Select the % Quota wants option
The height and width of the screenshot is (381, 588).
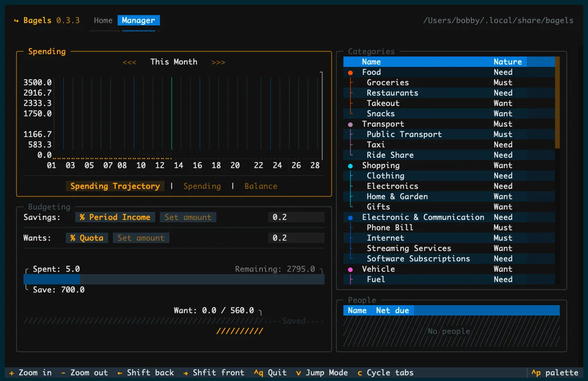[x=87, y=238]
